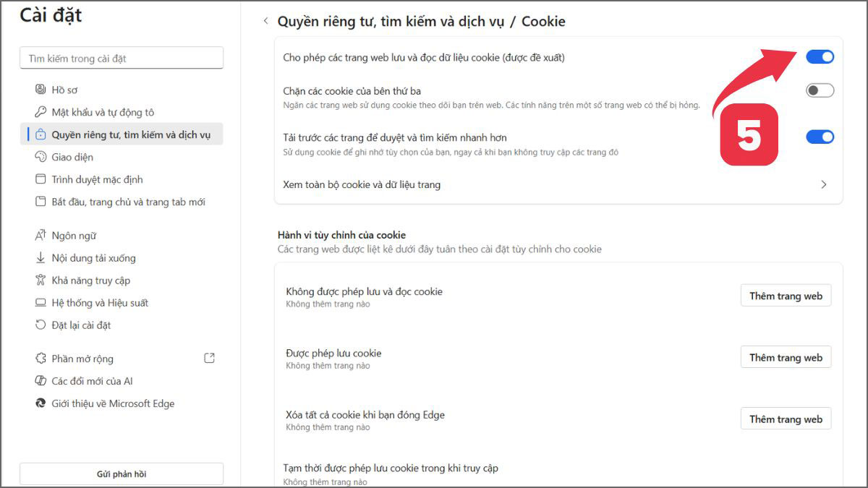Click Thêm trang web for Được phép lưu cookie
Image resolution: width=868 pixels, height=488 pixels.
[786, 356]
